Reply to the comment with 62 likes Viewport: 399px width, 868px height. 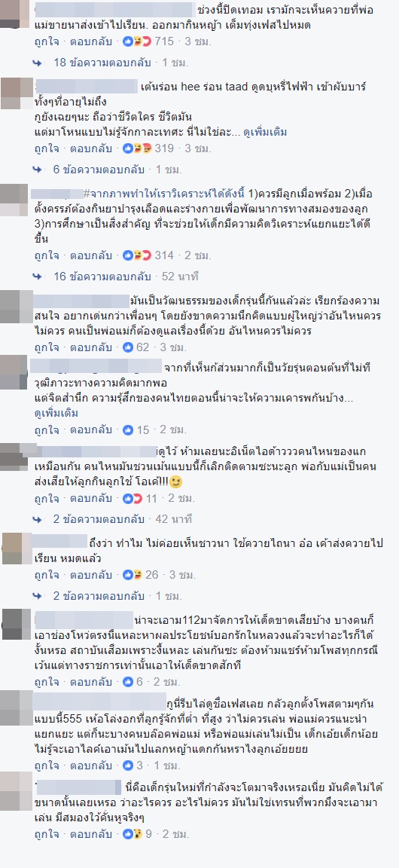click(91, 347)
